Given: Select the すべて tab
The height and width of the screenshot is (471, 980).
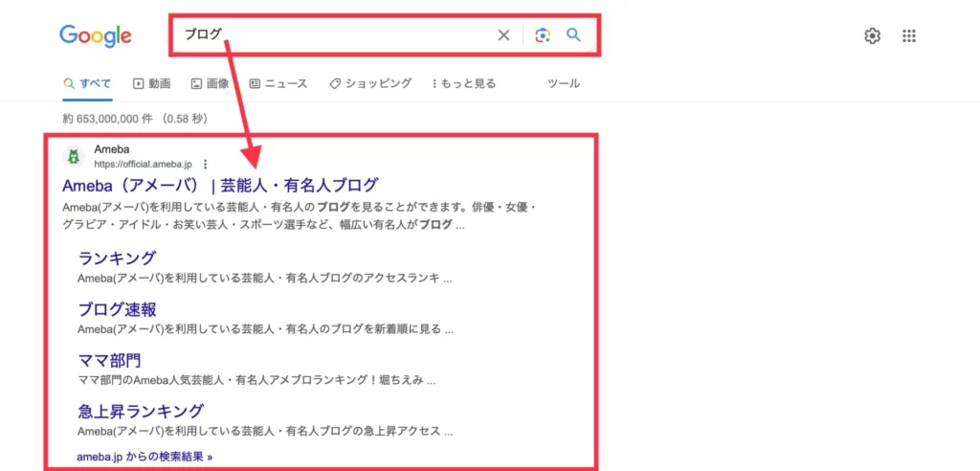Looking at the screenshot, I should pos(87,83).
